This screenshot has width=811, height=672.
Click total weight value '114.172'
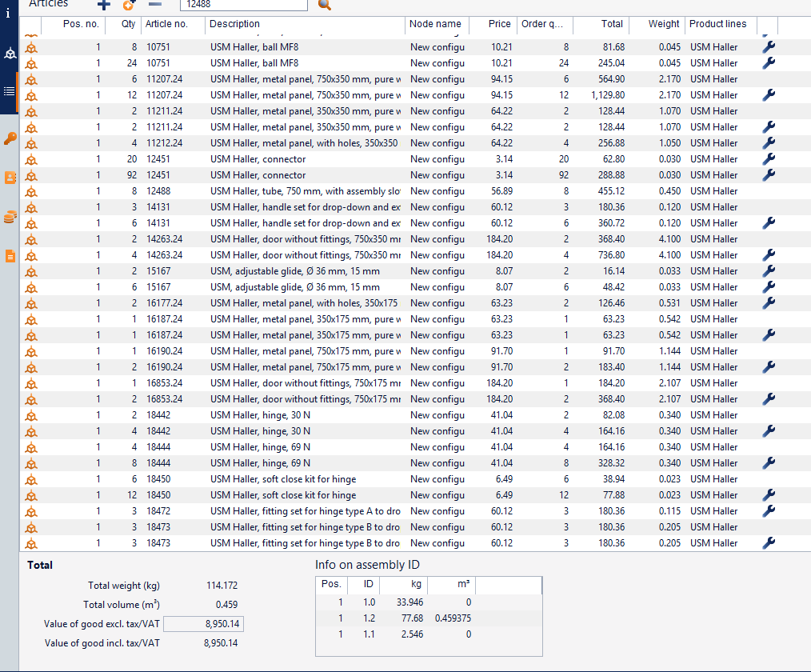pos(222,586)
